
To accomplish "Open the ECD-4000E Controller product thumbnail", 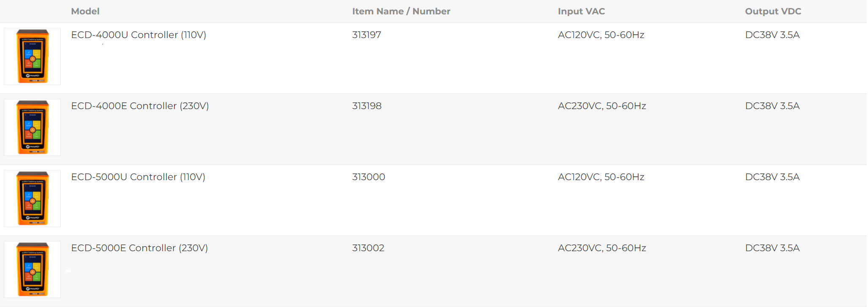I will [x=33, y=127].
